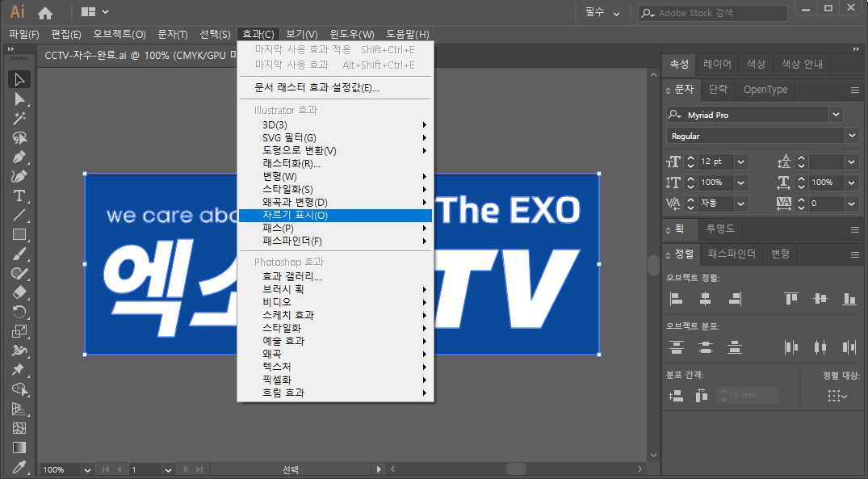Choose the Width tool

pos(19,351)
